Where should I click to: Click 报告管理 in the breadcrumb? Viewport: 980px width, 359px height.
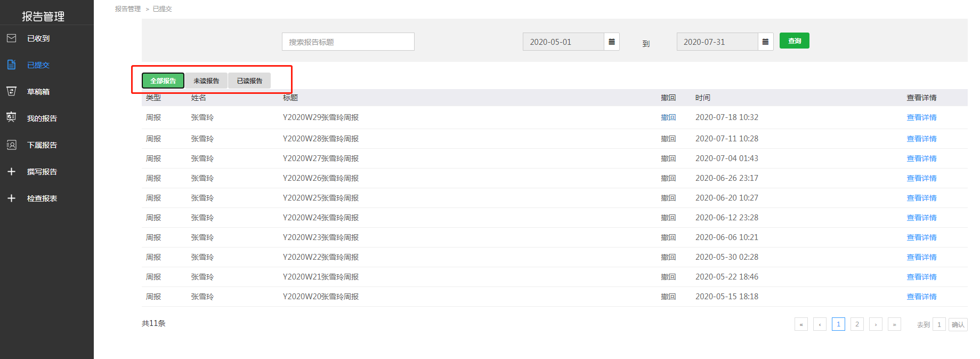(128, 9)
